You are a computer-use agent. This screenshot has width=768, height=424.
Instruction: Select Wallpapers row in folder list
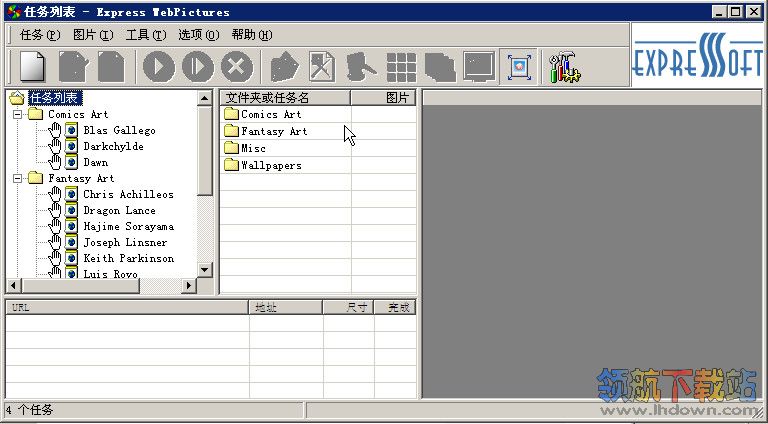click(x=318, y=165)
